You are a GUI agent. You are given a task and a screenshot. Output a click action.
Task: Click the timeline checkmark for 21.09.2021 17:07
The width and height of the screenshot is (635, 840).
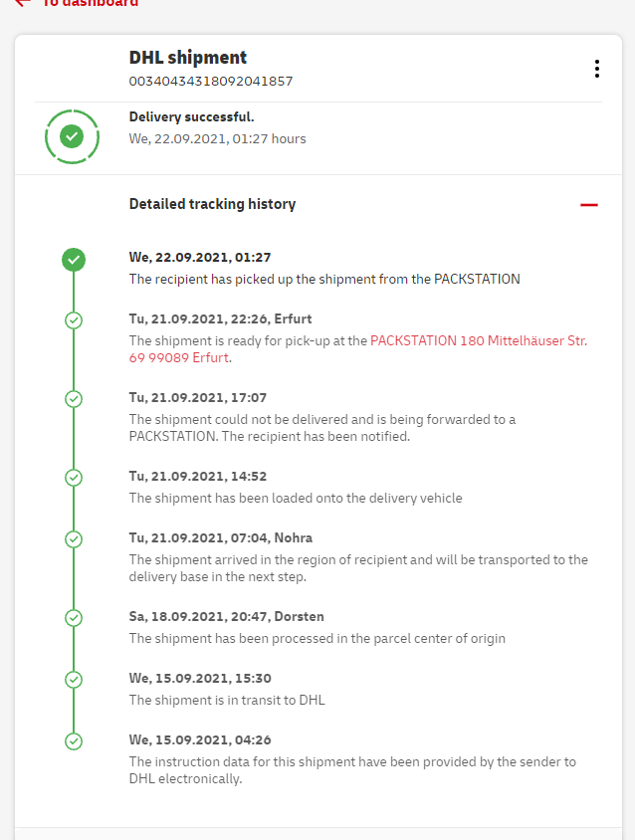point(74,398)
